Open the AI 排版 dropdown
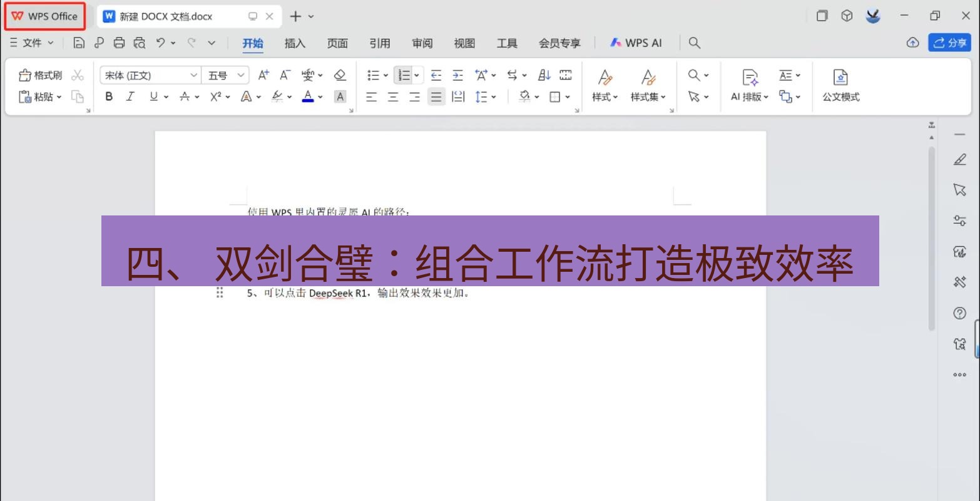Screen dimensions: 980x501 (750, 96)
